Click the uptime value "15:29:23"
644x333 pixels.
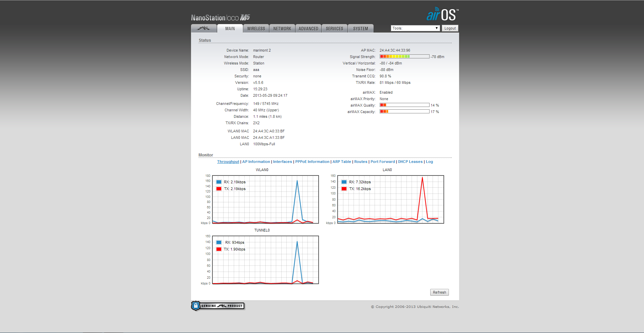tap(260, 89)
